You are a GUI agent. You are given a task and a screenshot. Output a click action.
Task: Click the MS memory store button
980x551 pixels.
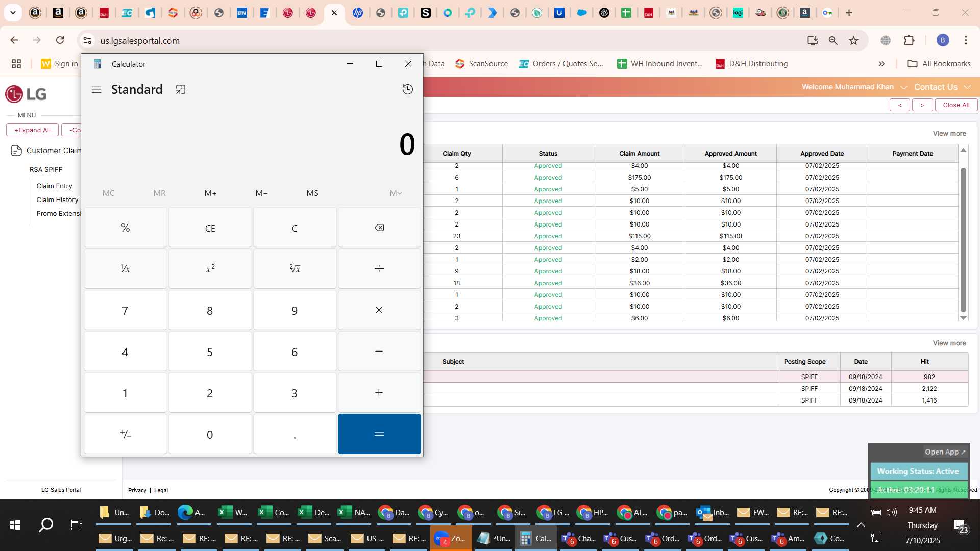click(x=312, y=193)
